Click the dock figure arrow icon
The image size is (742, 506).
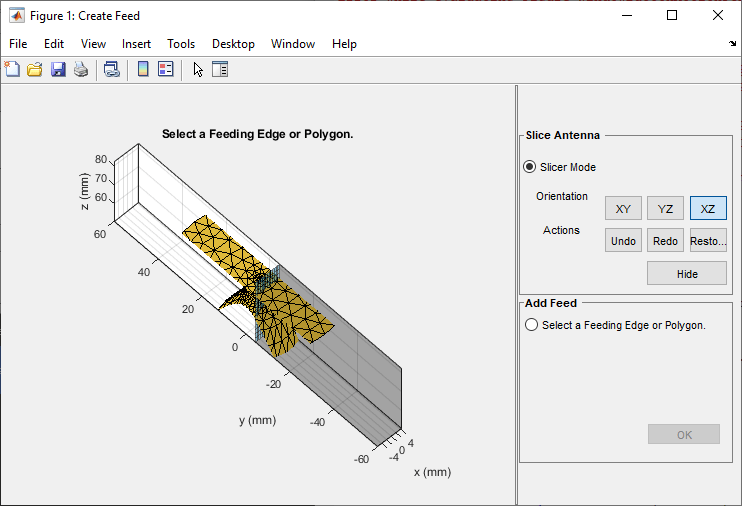point(733,44)
